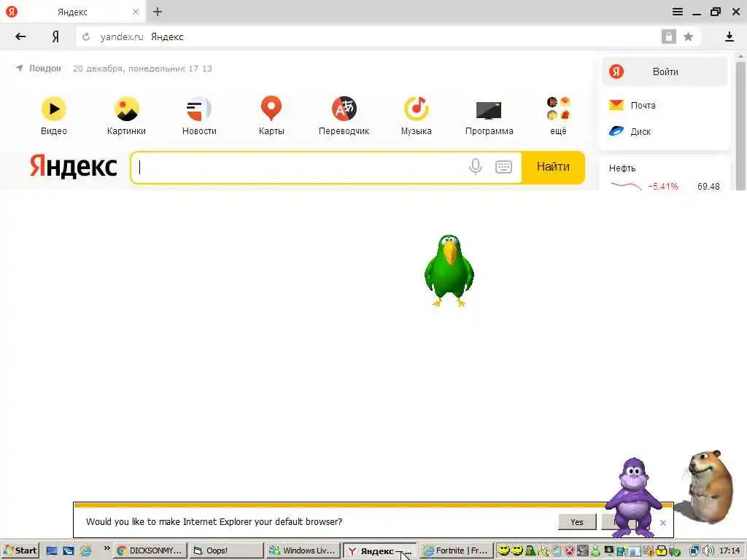Screen dimensions: 747x560
Task: Select the Яндекс browser tab
Action: click(x=72, y=12)
